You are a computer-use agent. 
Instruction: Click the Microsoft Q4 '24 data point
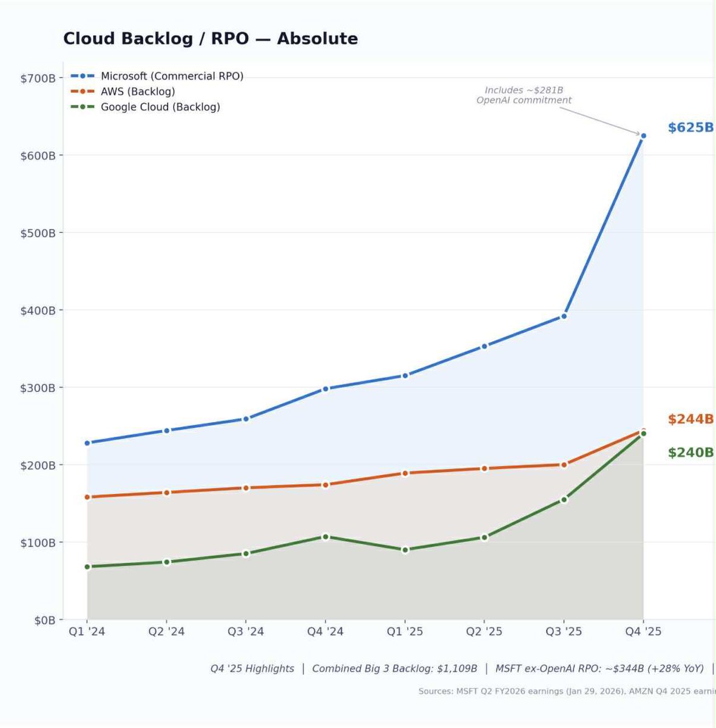pos(325,389)
